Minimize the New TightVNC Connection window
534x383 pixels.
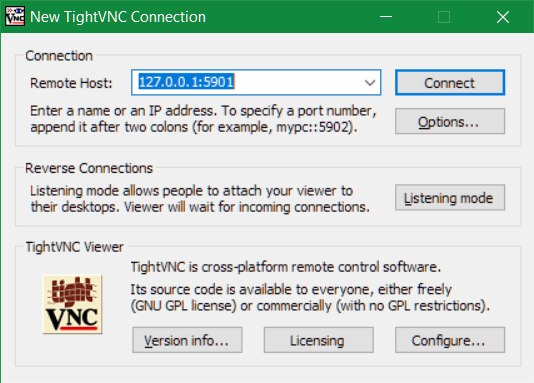(386, 16)
